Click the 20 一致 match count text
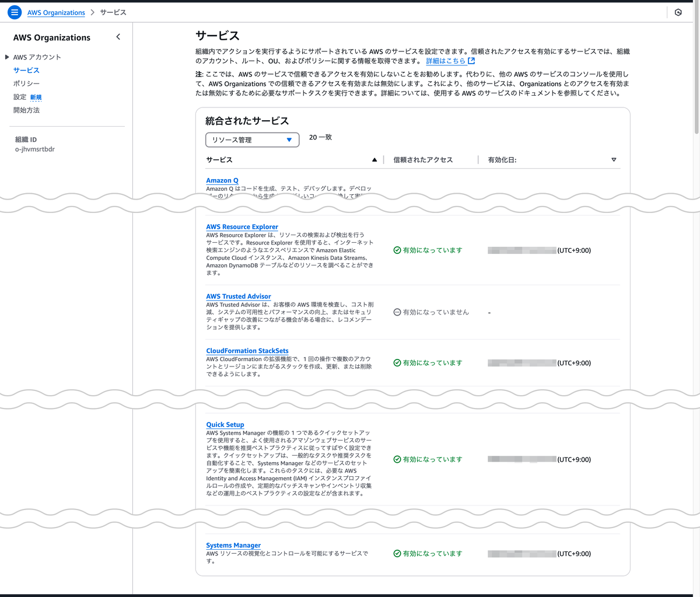The width and height of the screenshot is (700, 597). [x=320, y=138]
